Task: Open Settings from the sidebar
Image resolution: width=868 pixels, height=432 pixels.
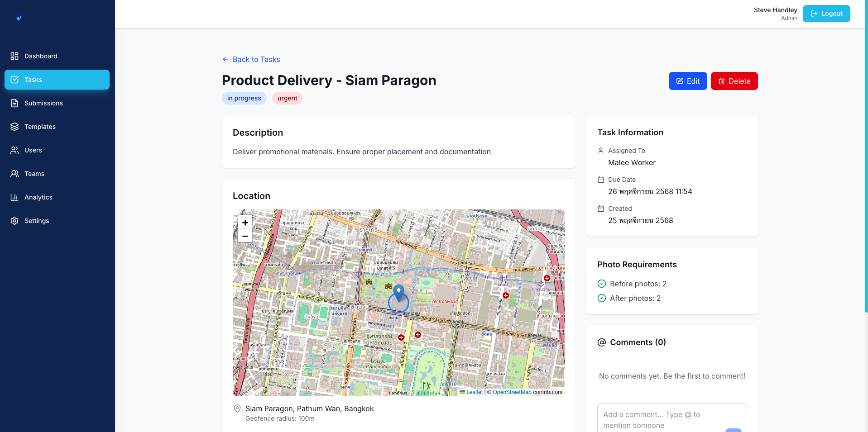Action: [37, 221]
